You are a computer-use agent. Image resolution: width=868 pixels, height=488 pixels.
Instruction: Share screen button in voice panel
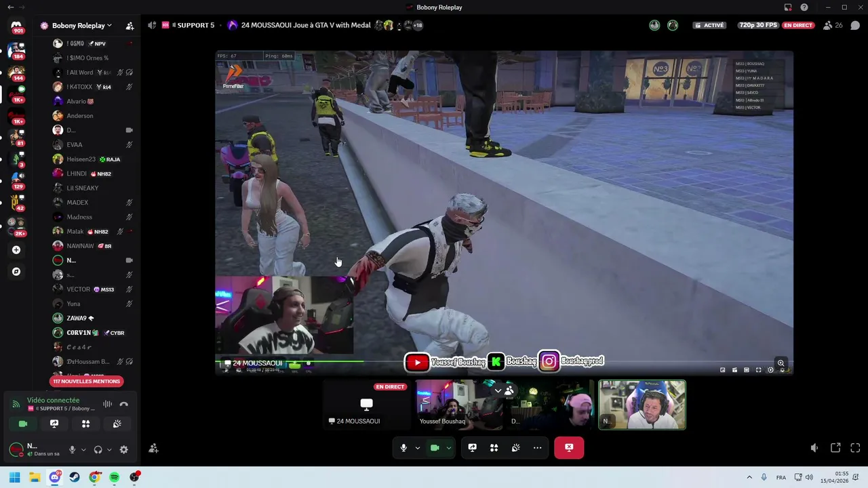coord(54,424)
